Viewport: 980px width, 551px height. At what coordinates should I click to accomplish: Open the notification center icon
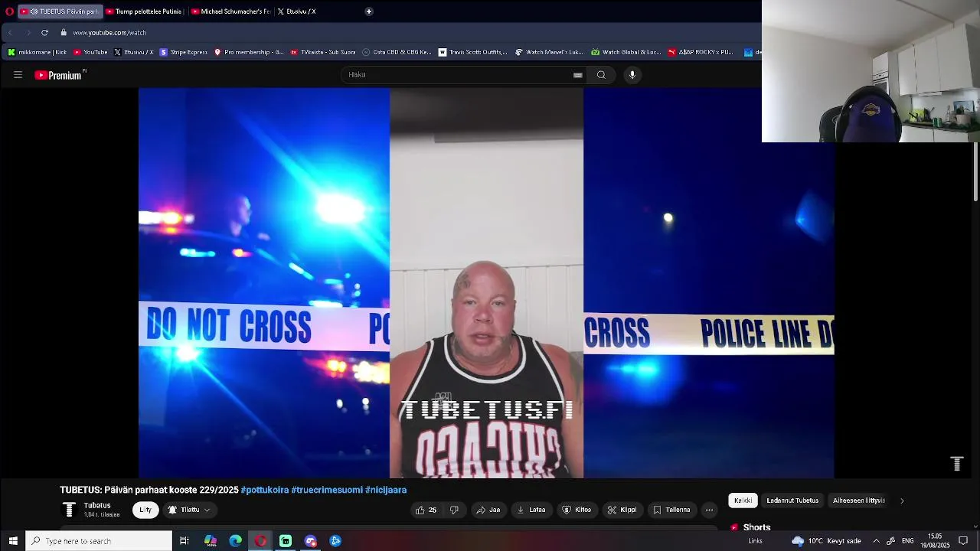pyautogui.click(x=963, y=541)
